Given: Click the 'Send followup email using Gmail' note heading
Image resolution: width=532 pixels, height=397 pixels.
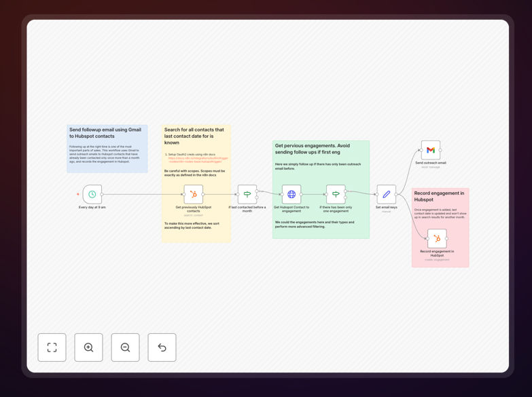Looking at the screenshot, I should tap(105, 133).
